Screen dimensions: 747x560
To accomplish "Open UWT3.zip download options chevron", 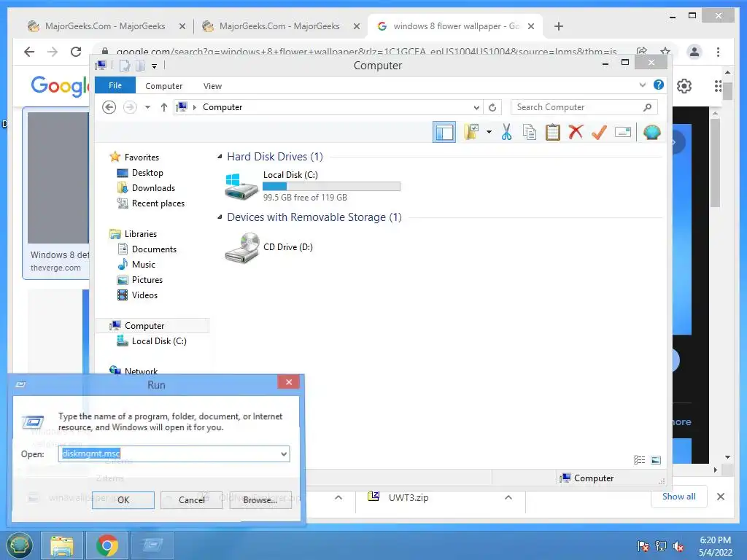I will 508,497.
